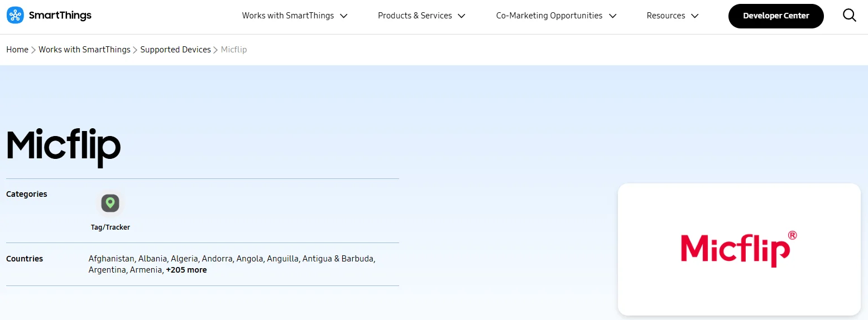Go to Home breadcrumb link
The image size is (868, 320).
click(17, 50)
